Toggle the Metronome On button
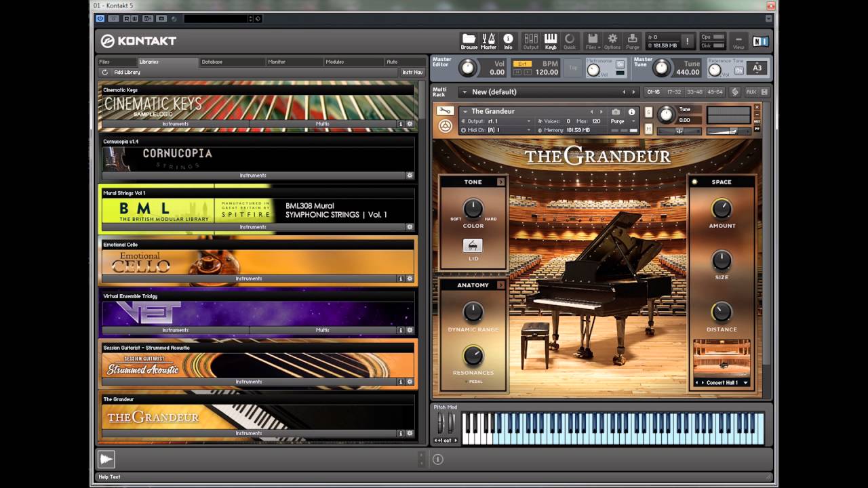 coord(620,64)
